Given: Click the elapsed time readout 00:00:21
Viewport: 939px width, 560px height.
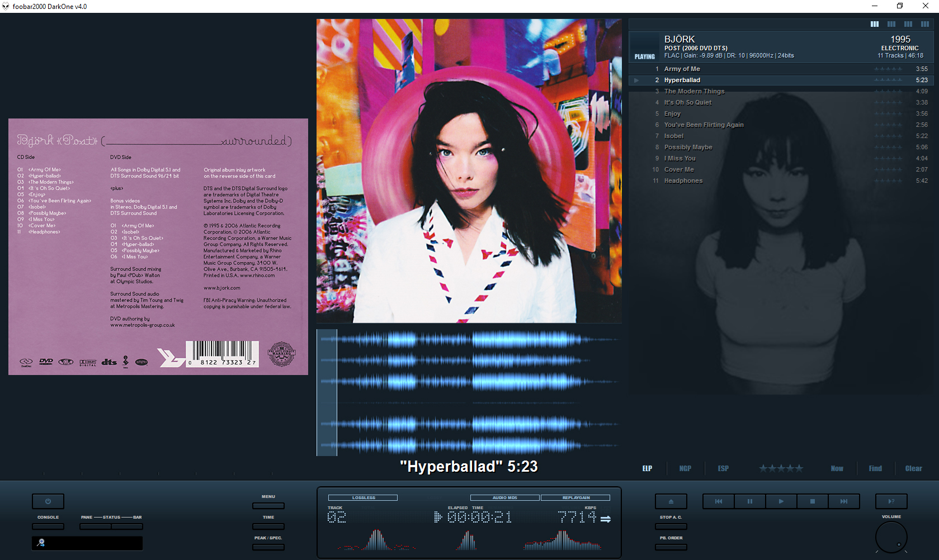Looking at the screenshot, I should 479,518.
